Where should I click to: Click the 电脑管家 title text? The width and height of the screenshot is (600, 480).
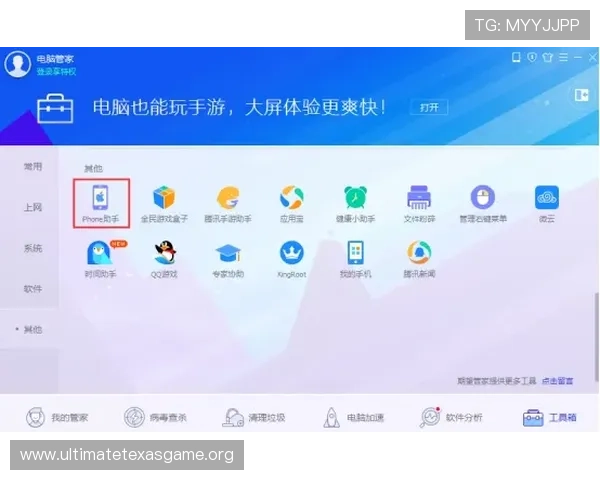[x=55, y=59]
